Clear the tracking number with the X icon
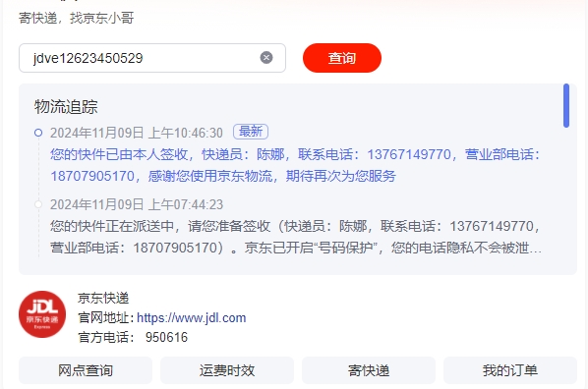The width and height of the screenshot is (588, 389). pyautogui.click(x=266, y=58)
